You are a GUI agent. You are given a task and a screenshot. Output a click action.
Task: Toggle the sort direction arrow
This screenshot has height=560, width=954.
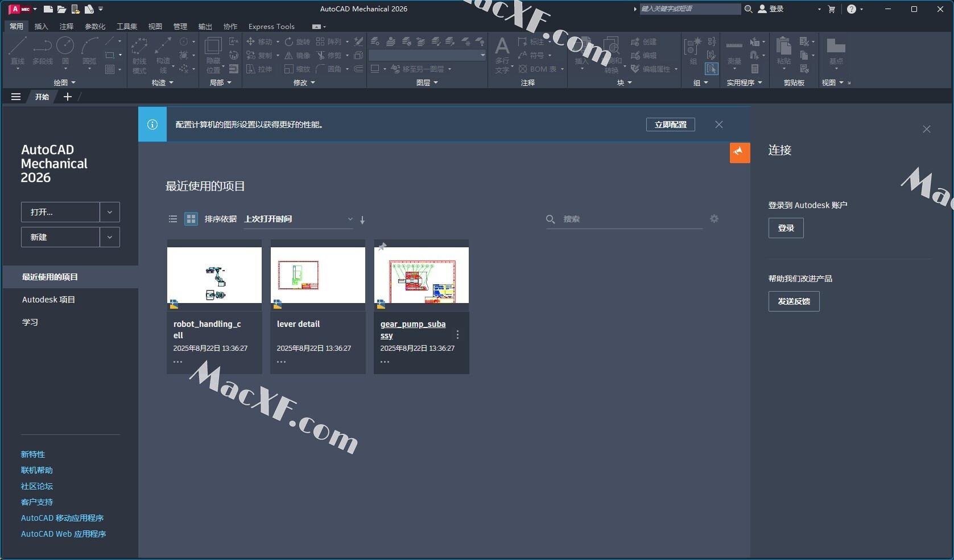362,219
